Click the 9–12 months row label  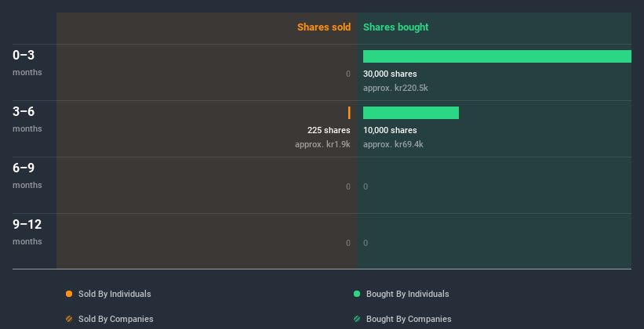coord(27,232)
